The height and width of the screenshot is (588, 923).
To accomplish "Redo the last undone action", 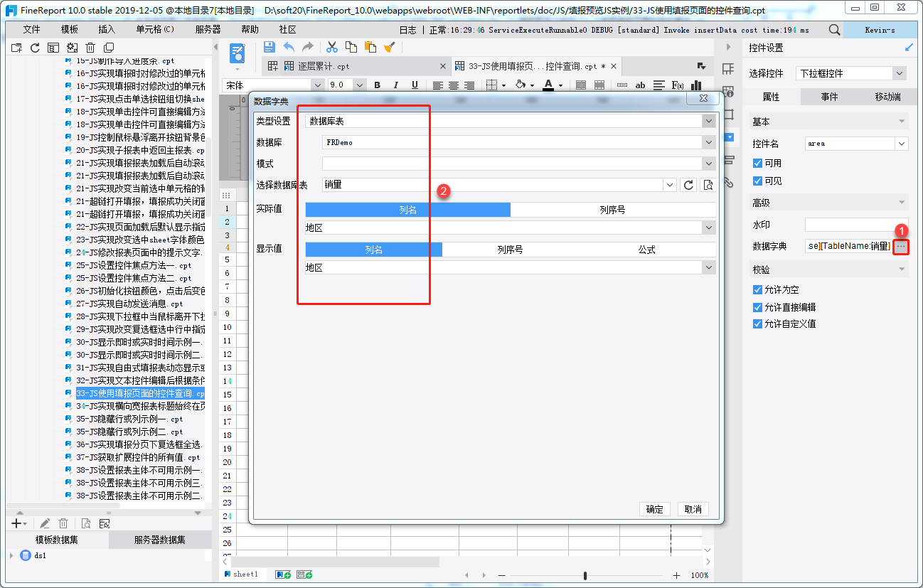I will coord(307,47).
